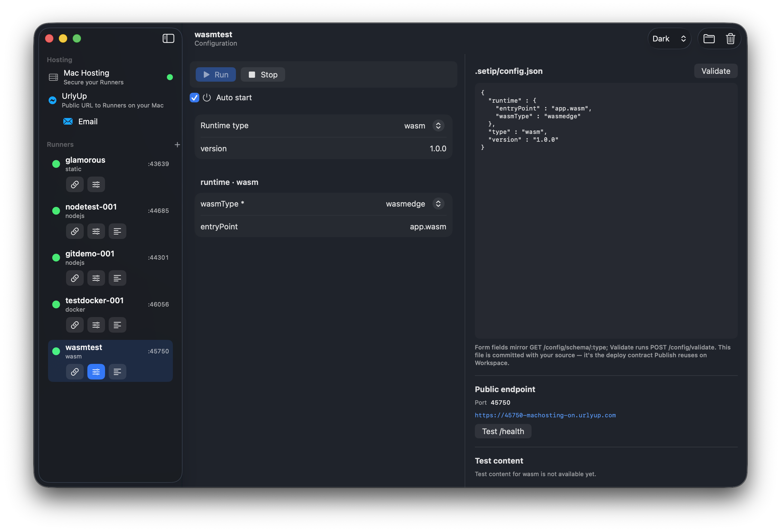The image size is (781, 532).
Task: Click the Mac Hosting green status dot
Action: 170,77
